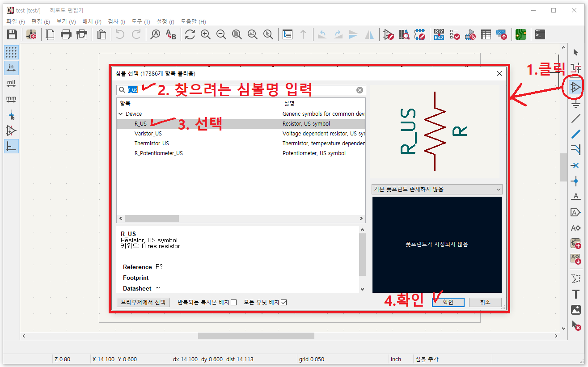Toggle horizontal/vertical wire constraint
The height and width of the screenshot is (367, 588).
12,146
